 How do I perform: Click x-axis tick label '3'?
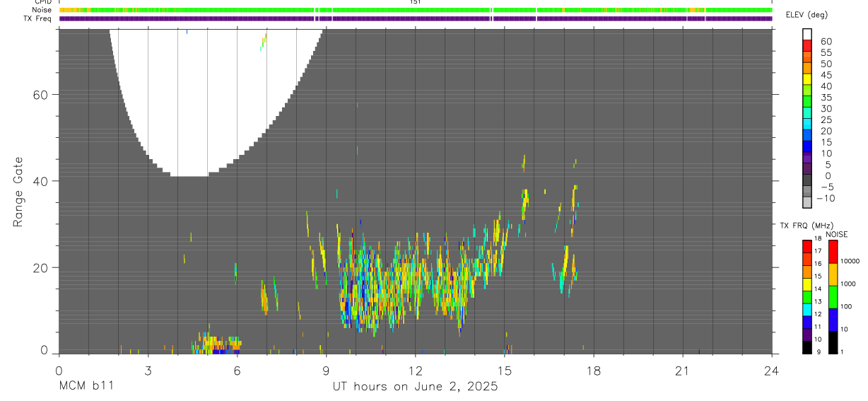148,371
